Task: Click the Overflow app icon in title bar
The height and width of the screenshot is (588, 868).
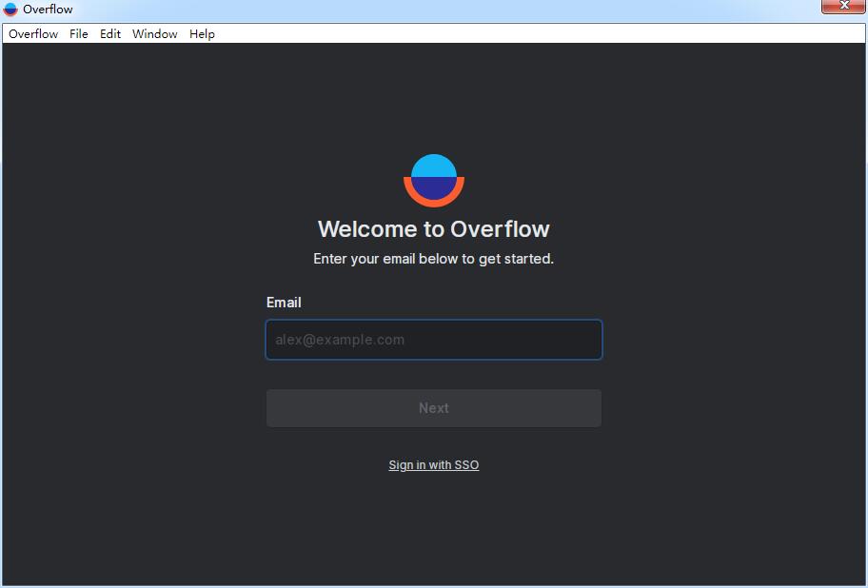Action: click(10, 9)
